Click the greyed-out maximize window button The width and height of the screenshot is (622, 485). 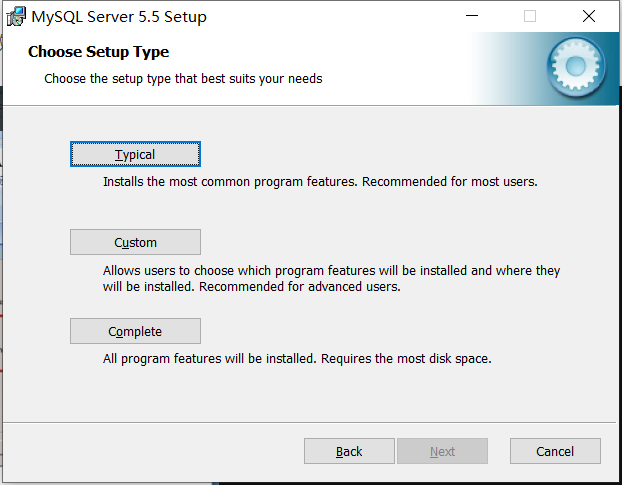click(530, 16)
